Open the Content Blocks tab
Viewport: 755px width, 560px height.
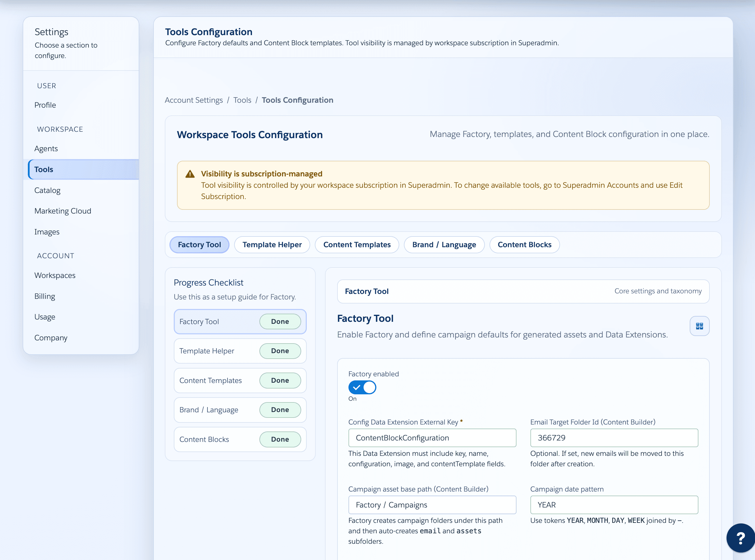[524, 245]
